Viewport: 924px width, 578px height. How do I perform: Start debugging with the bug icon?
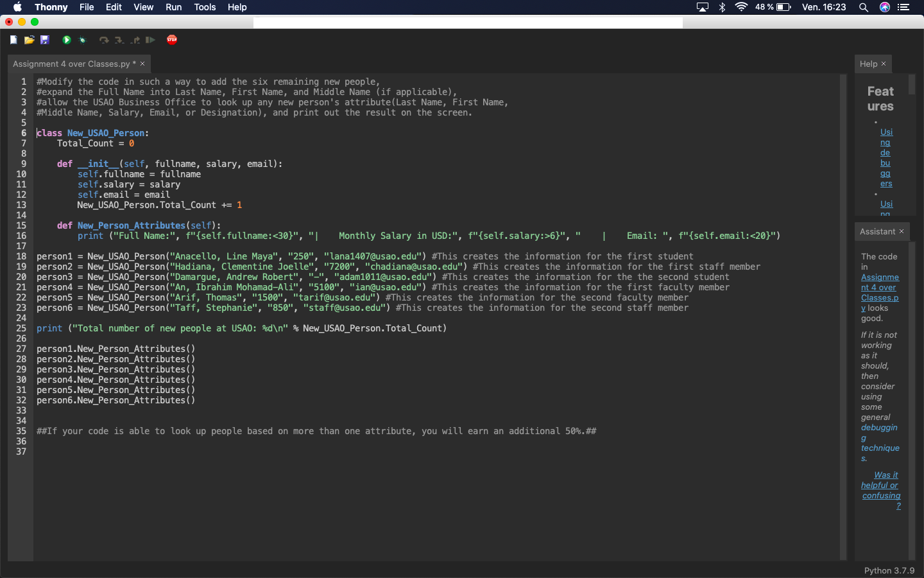(x=82, y=40)
